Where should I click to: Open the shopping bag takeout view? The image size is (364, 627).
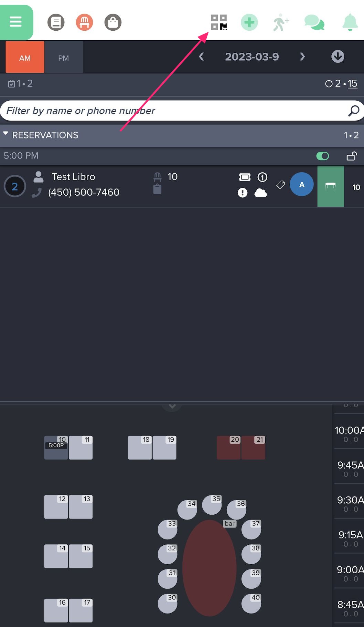pos(113,23)
